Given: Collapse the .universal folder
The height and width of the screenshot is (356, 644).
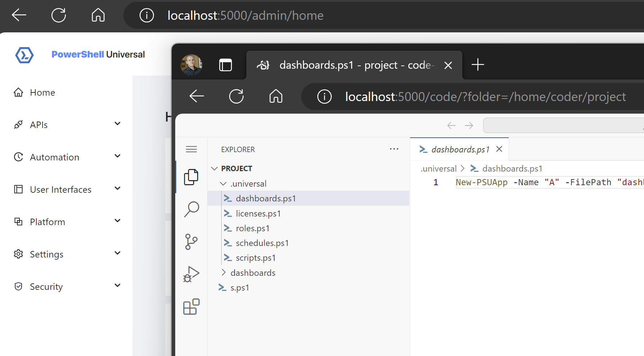Looking at the screenshot, I should (x=223, y=184).
